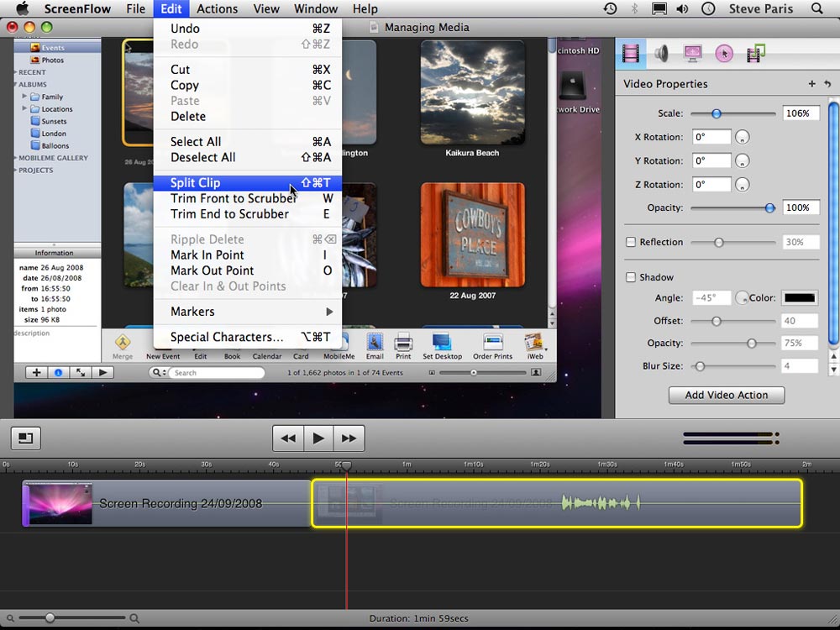
Task: Open the Video Properties tab icon
Action: point(630,54)
